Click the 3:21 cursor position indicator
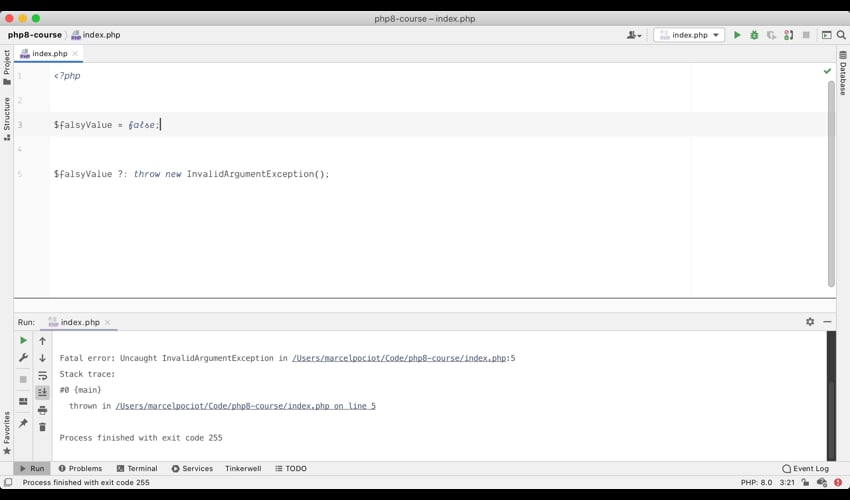This screenshot has height=500, width=850. pyautogui.click(x=787, y=482)
